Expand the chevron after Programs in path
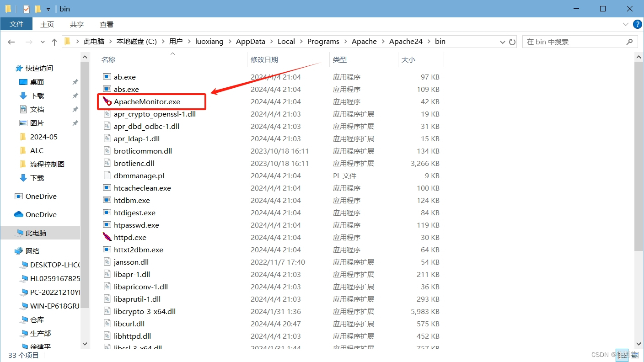This screenshot has width=644, height=362. (x=345, y=42)
